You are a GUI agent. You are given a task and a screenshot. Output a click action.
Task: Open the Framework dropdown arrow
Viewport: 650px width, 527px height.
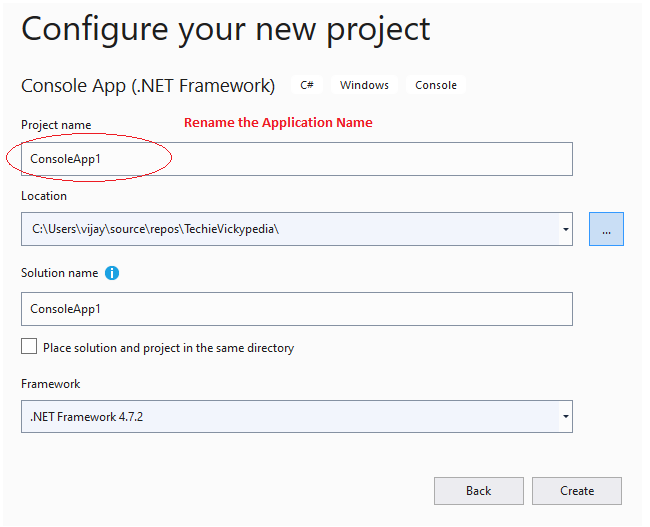(566, 416)
